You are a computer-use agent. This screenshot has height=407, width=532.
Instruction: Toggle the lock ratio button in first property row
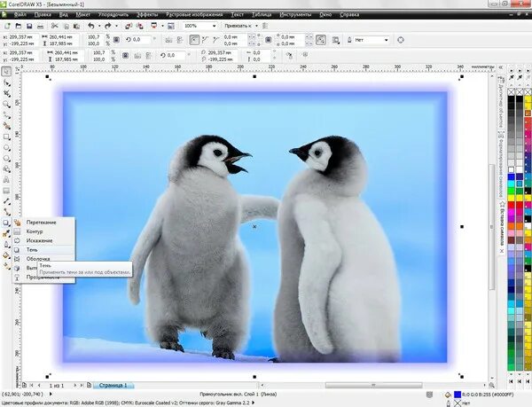116,40
